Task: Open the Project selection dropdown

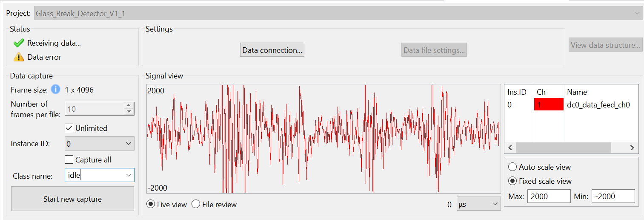Action: (637, 13)
